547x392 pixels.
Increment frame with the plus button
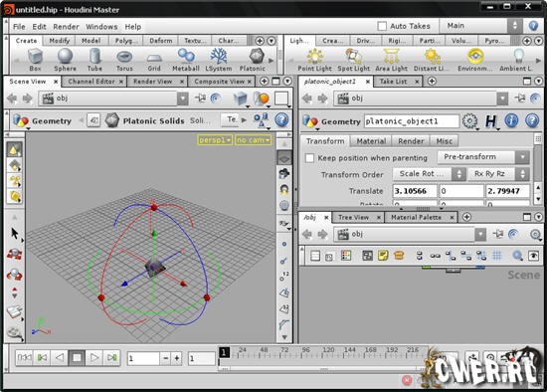[x=177, y=358]
